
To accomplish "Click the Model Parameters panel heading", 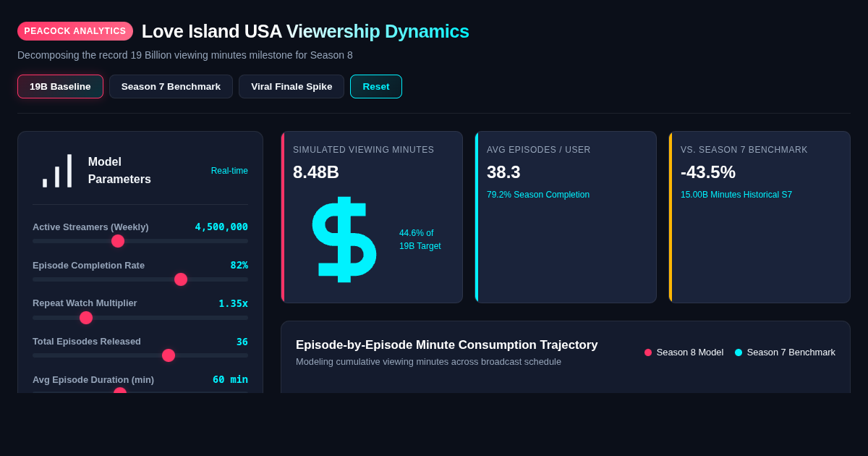I will pos(119,171).
